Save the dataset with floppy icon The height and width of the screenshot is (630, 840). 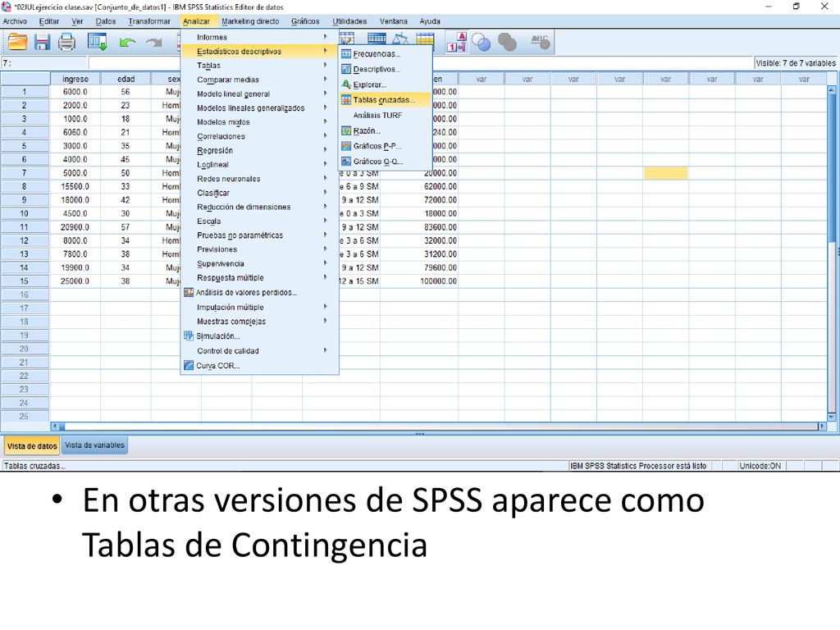(43, 42)
